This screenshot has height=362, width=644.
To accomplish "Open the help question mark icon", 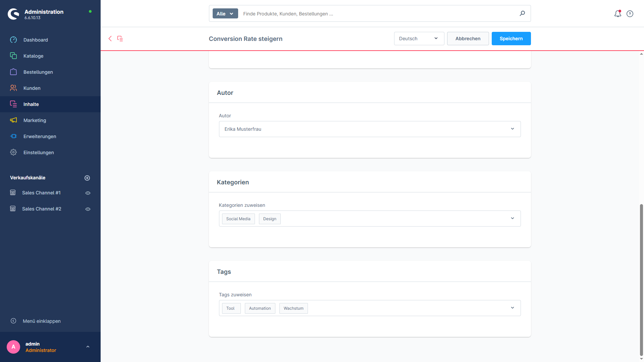I will 630,14.
